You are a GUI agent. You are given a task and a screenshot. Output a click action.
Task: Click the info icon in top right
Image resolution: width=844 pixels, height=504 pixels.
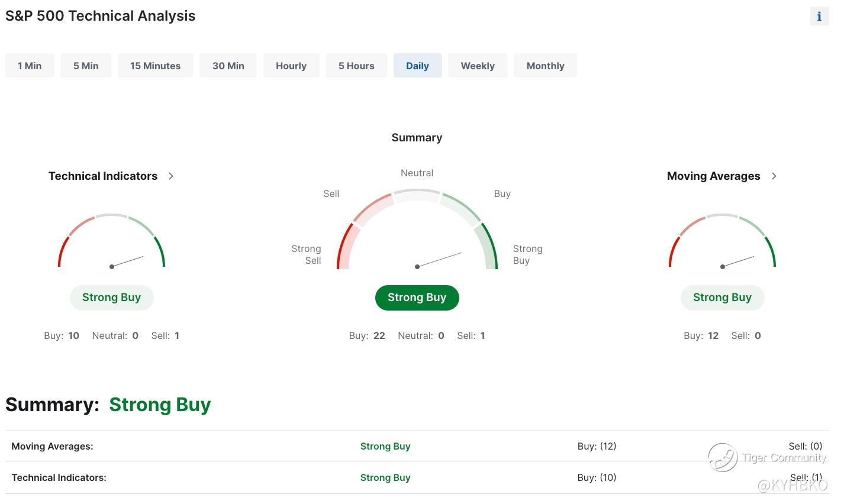click(819, 17)
